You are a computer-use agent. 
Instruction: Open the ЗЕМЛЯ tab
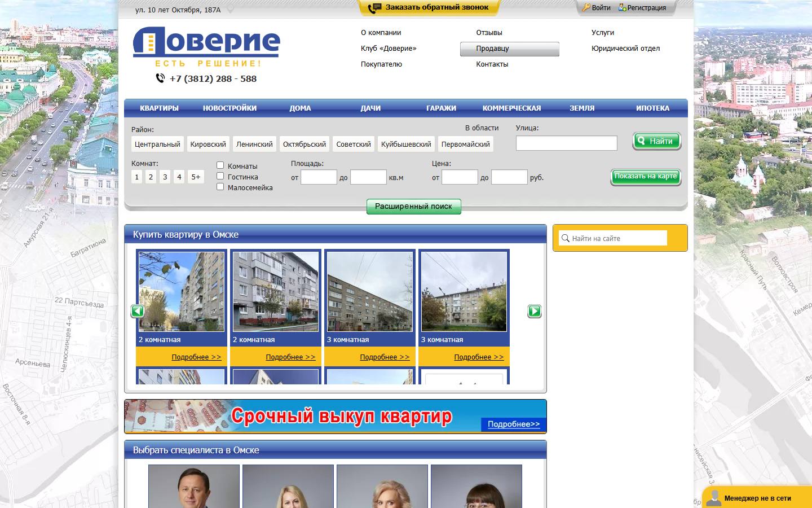[x=582, y=108]
